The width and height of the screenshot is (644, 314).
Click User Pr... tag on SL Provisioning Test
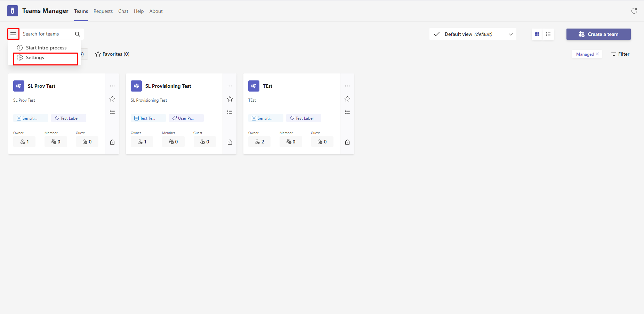(x=186, y=118)
